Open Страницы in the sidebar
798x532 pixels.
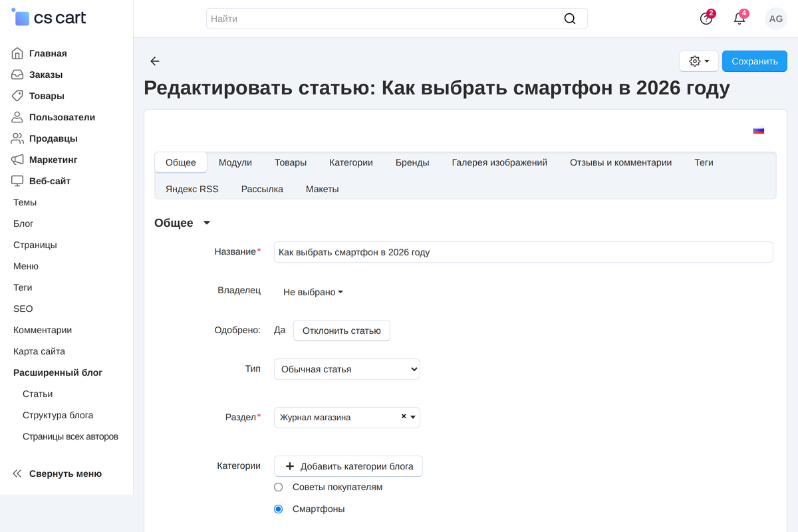click(x=35, y=245)
